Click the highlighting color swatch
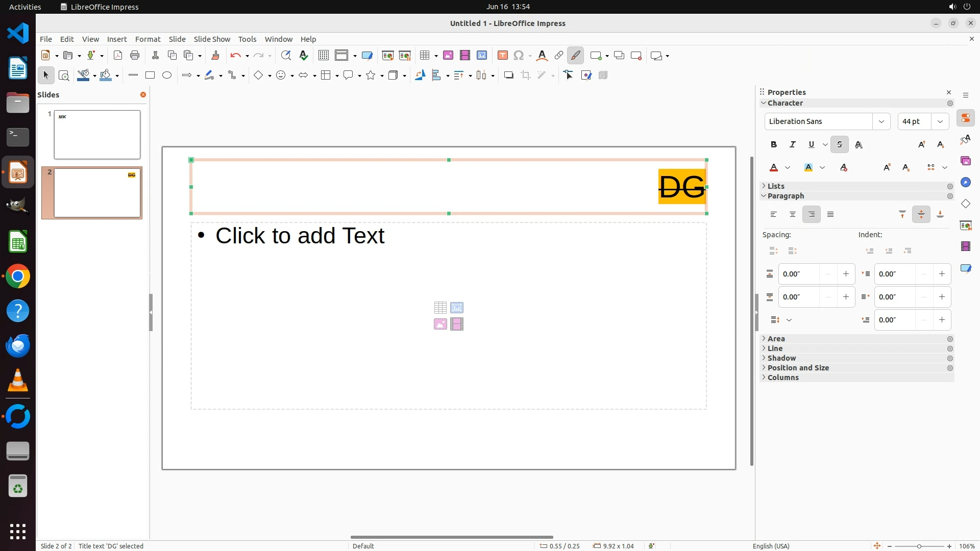The width and height of the screenshot is (980, 551). tap(808, 168)
